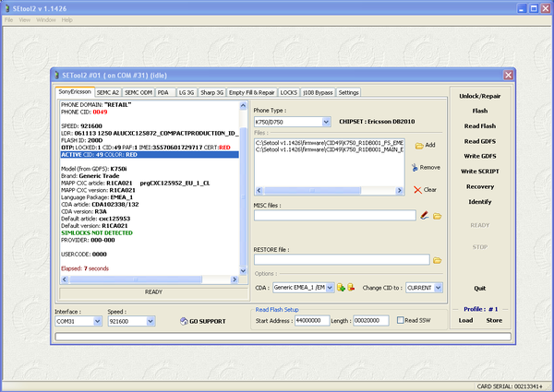554x392 pixels.
Task: Browse for a RESTORE file
Action: point(438,260)
